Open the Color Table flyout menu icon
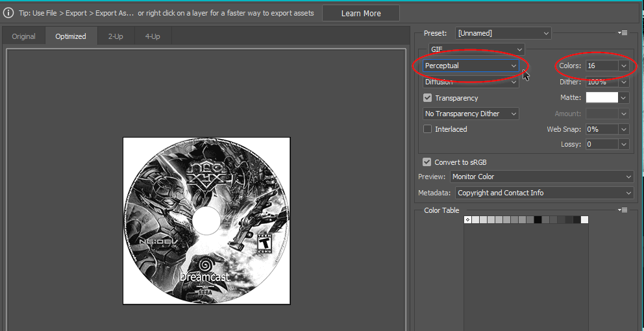Image resolution: width=644 pixels, height=331 pixels. point(622,210)
